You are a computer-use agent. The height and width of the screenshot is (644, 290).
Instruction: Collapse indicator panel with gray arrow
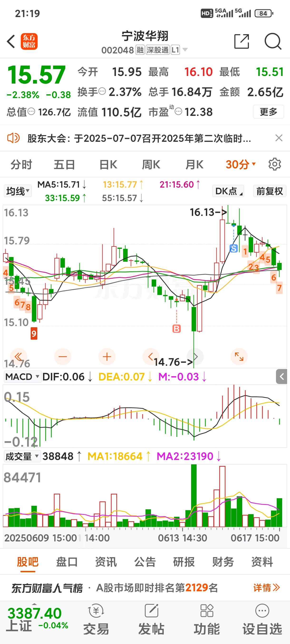(281, 377)
